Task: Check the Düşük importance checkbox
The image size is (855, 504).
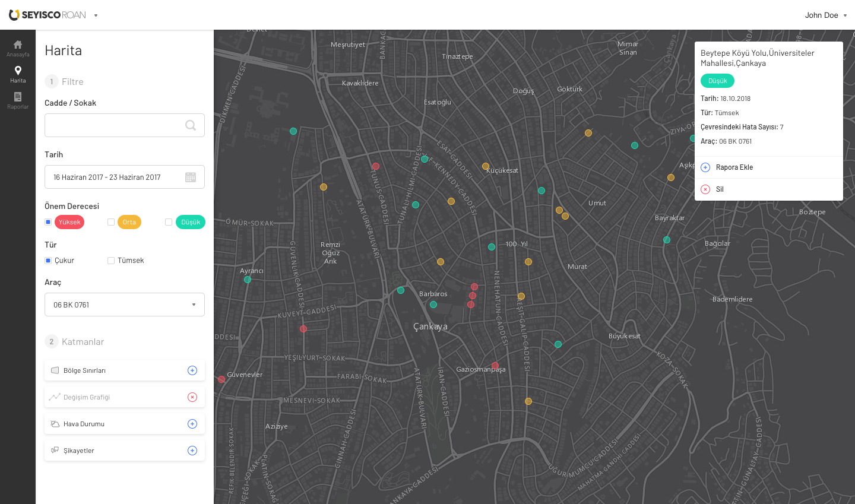Action: [169, 222]
